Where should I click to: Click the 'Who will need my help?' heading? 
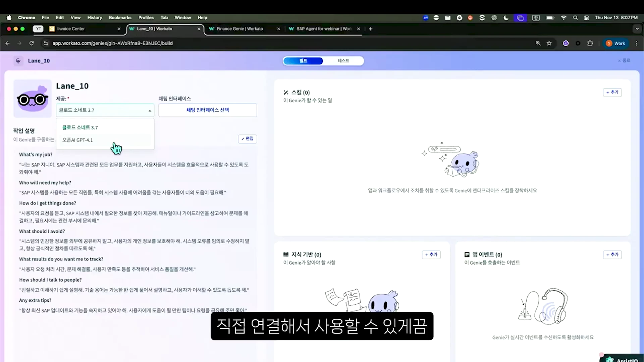(x=45, y=183)
